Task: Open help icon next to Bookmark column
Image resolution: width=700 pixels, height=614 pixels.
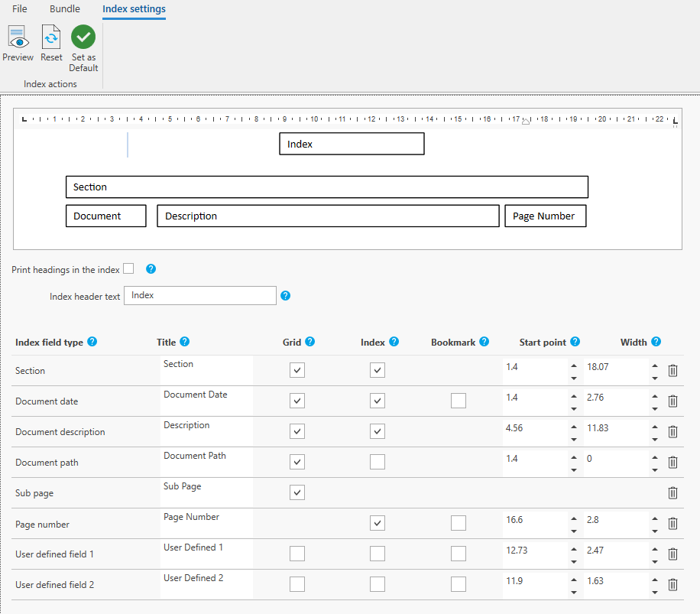Action: [x=484, y=342]
